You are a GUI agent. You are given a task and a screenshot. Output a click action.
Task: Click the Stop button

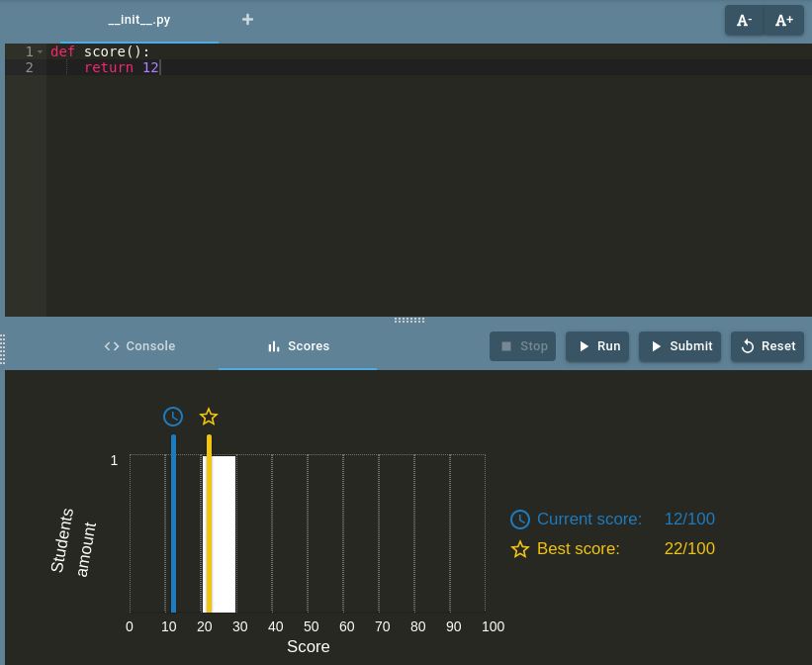522,346
